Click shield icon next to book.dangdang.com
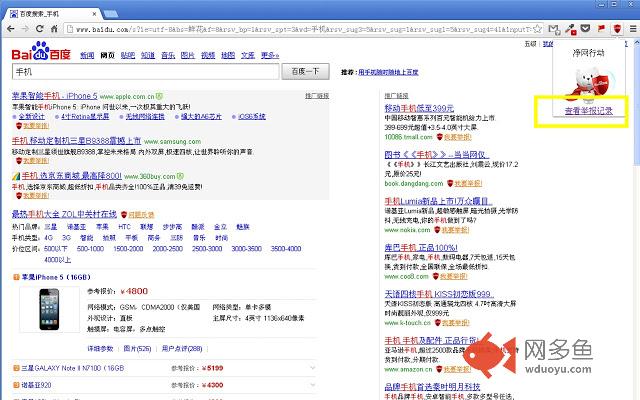The width and height of the screenshot is (640, 400). [450, 184]
